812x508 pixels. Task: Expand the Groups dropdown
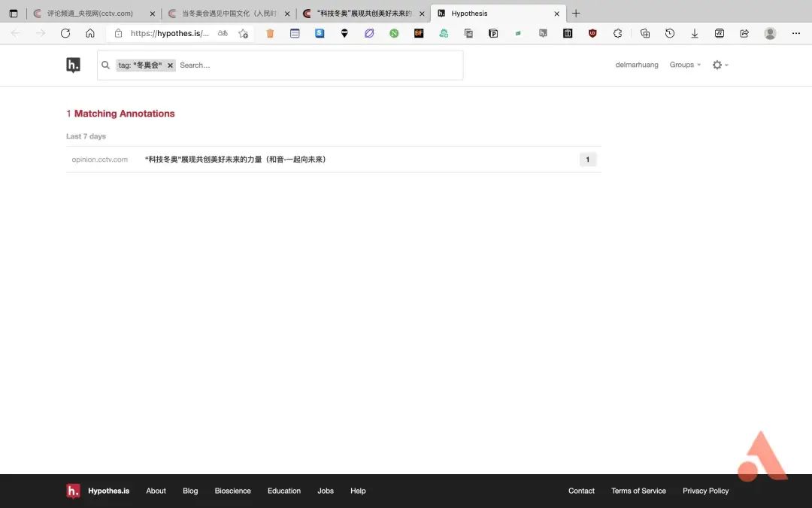(x=685, y=65)
